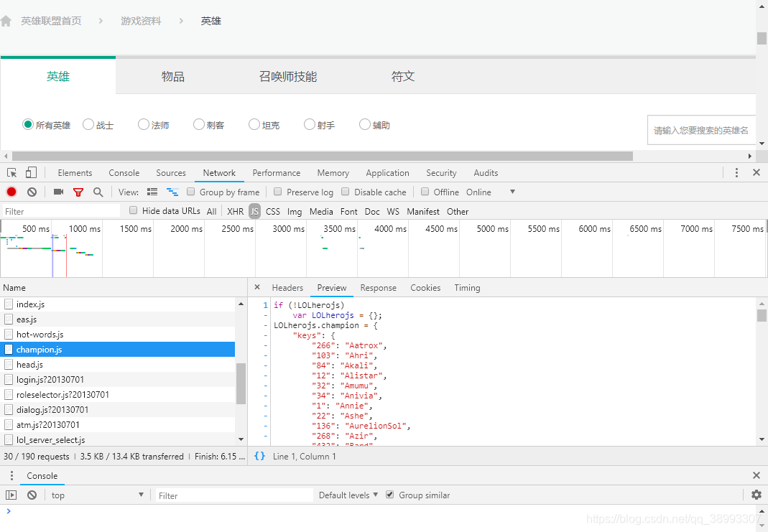The image size is (768, 532).
Task: Open network search magnifier icon
Action: click(x=98, y=192)
